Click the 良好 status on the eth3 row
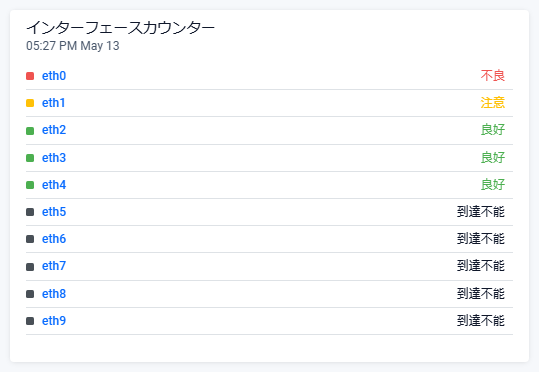 pos(493,157)
